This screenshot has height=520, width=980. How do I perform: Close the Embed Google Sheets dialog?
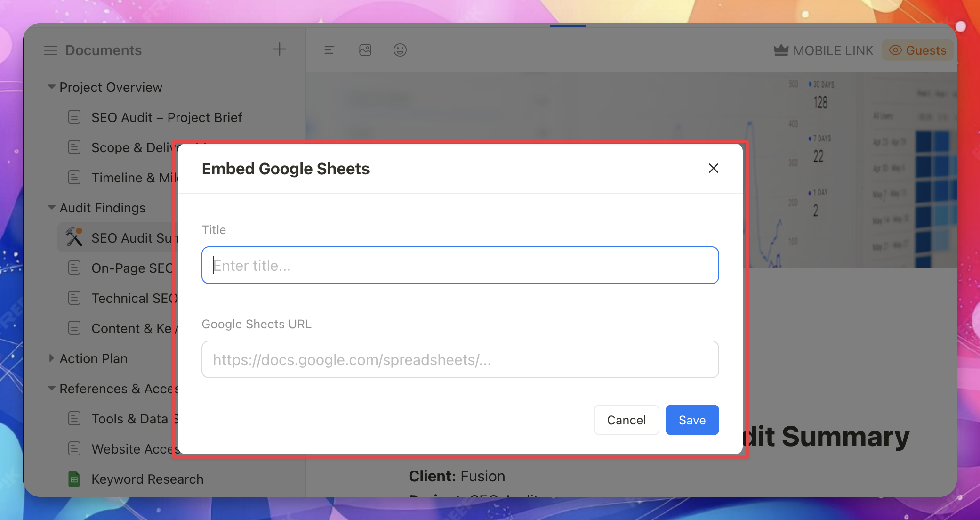[713, 168]
